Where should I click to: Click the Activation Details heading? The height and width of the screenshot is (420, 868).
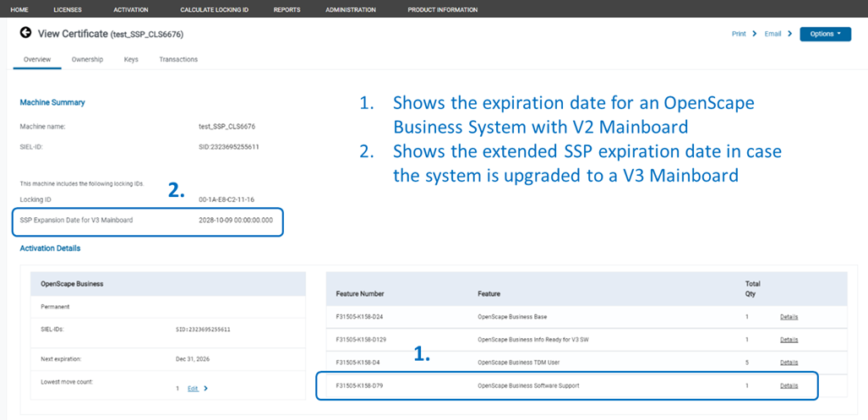pyautogui.click(x=50, y=248)
